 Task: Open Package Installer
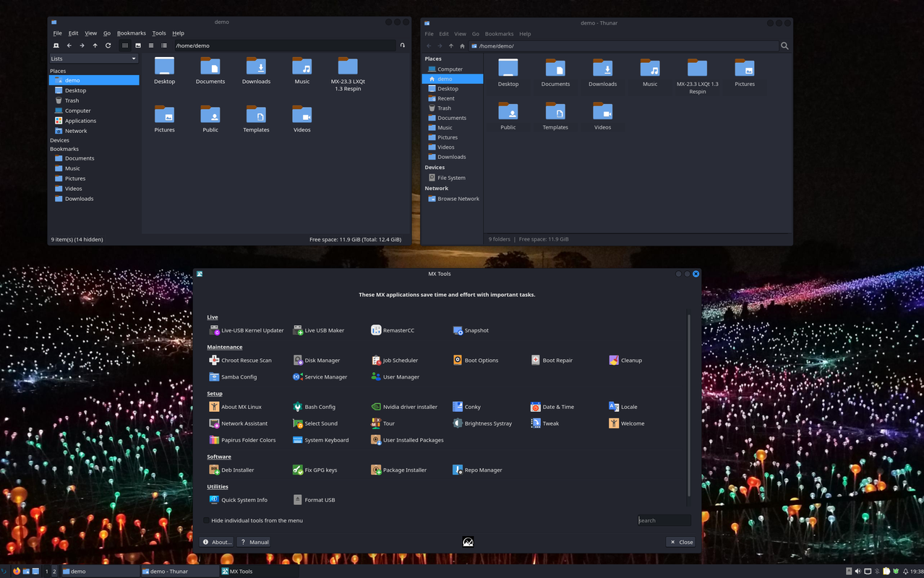[398, 470]
